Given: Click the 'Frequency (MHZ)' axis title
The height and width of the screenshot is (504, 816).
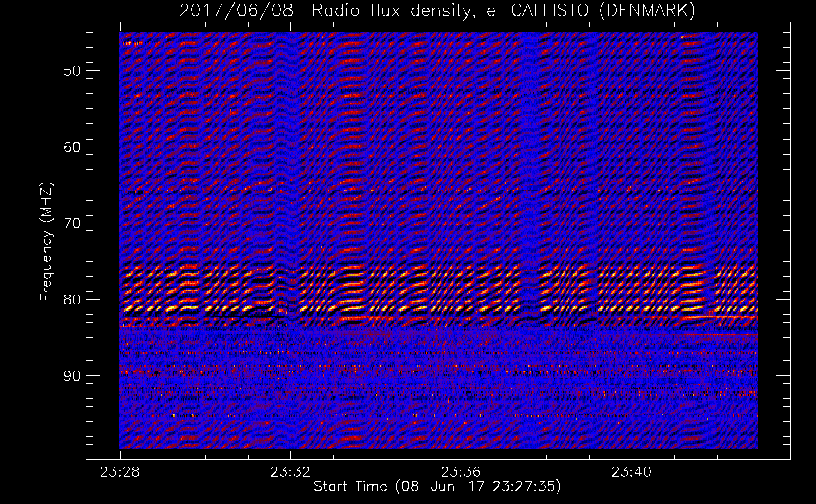Looking at the screenshot, I should pyautogui.click(x=46, y=242).
